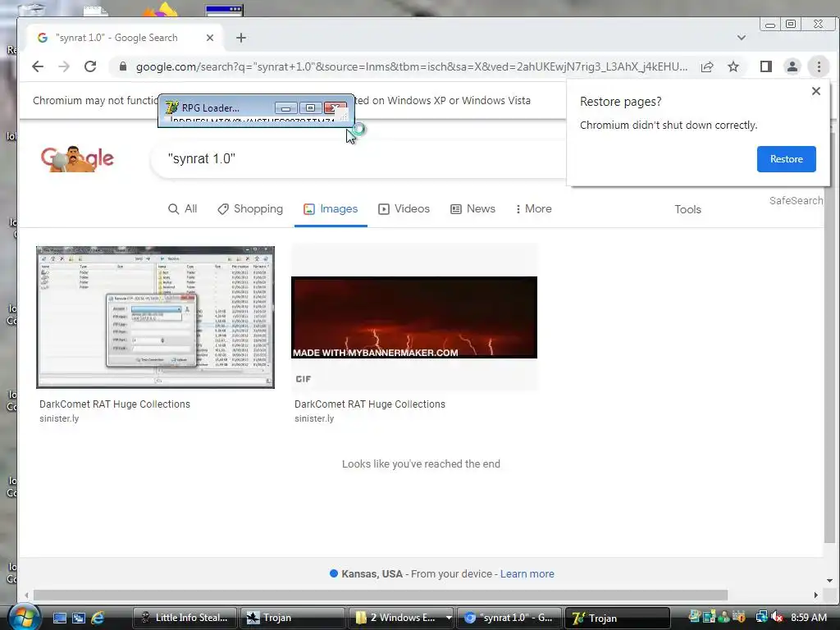
Task: Click the scroll right arrow of horizontal scrollbar
Action: 816,596
